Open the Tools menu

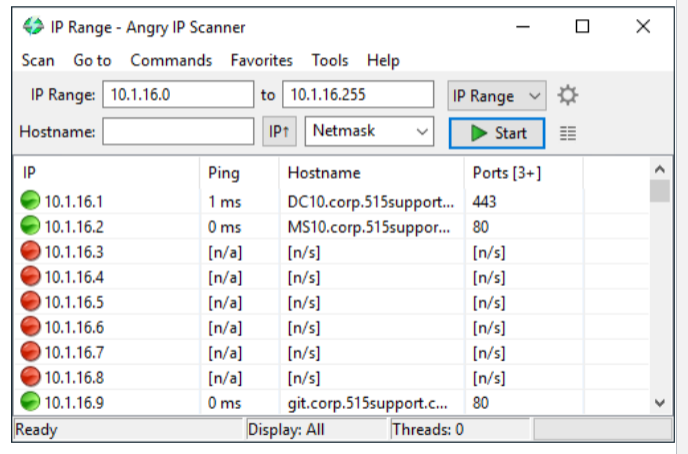point(330,60)
